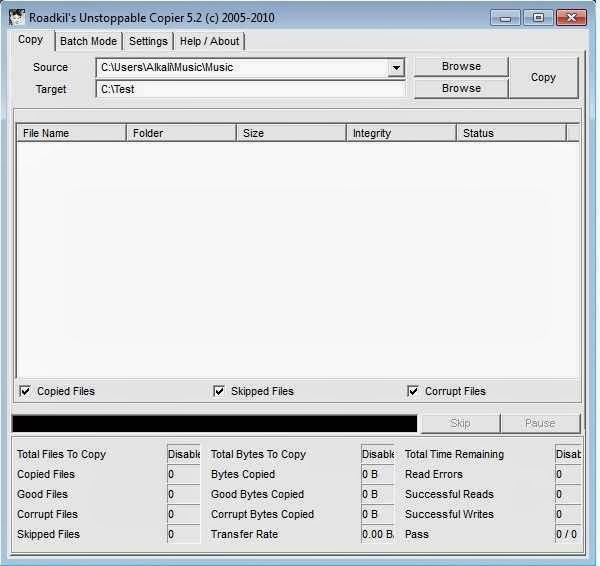Minimize the Unstoppable Copier window
Screen dimensions: 600x566
(505, 18)
